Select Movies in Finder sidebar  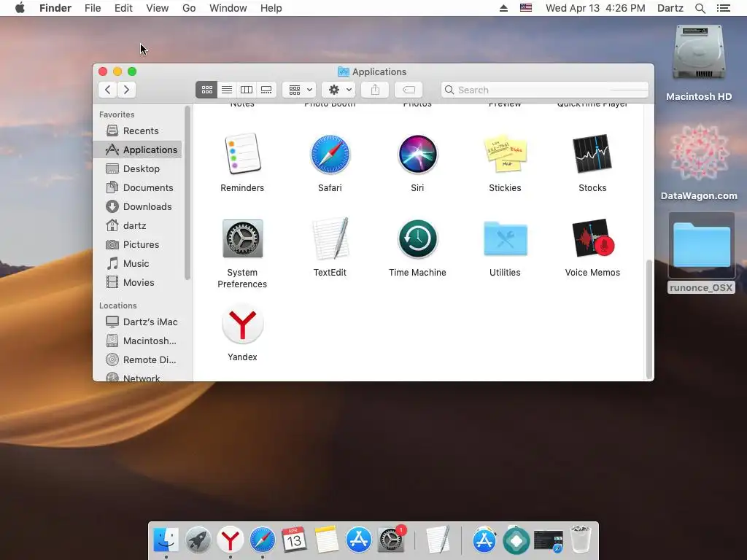pyautogui.click(x=138, y=282)
